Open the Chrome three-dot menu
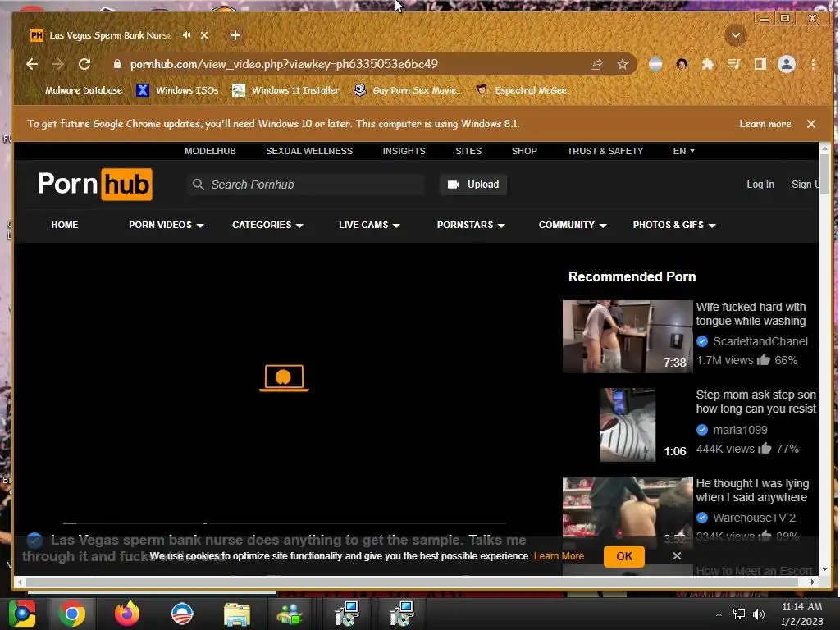 (x=813, y=64)
